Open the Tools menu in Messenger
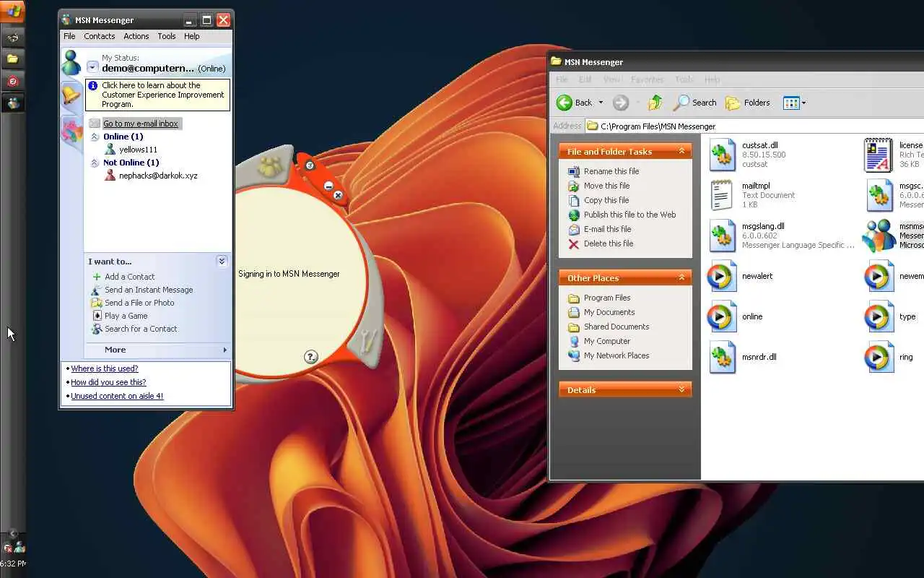 click(x=167, y=36)
